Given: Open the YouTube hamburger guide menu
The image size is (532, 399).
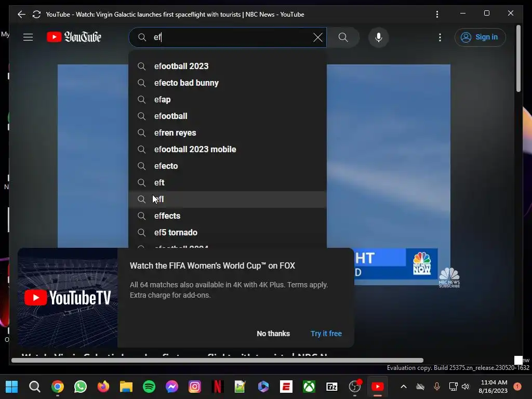Looking at the screenshot, I should coord(28,37).
